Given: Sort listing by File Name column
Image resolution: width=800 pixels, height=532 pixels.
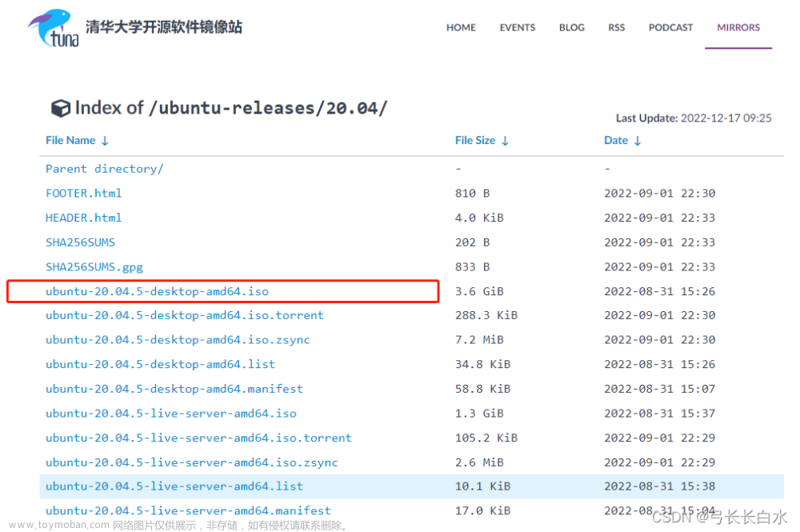Looking at the screenshot, I should pos(70,140).
